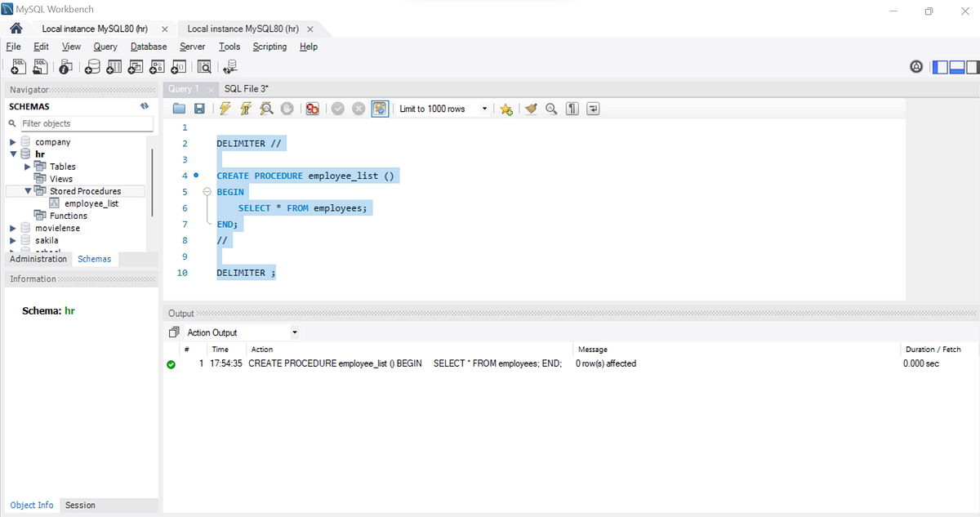Create a new SQL tab with the SQL+ icon
This screenshot has height=517, width=980.
[17, 67]
